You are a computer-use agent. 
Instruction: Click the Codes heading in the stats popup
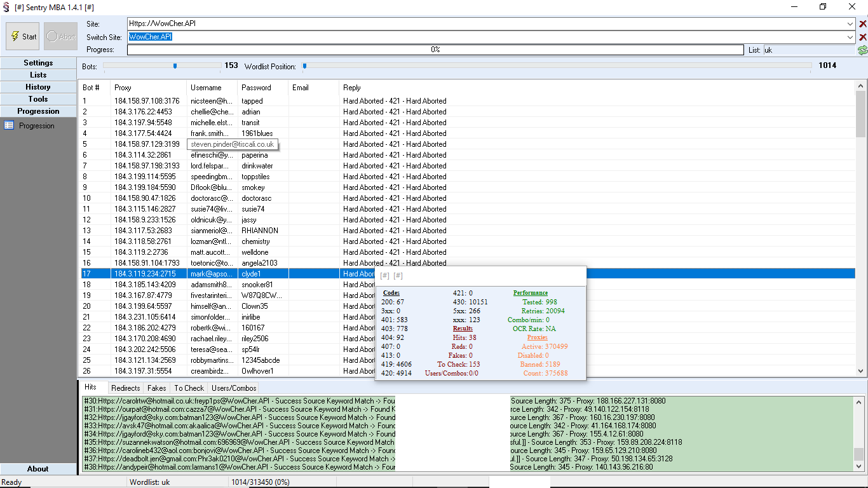click(x=391, y=293)
